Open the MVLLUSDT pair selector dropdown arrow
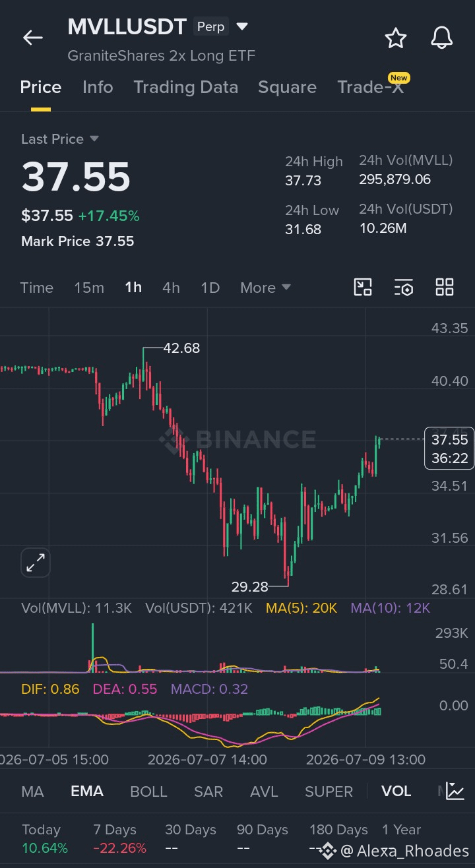Image resolution: width=475 pixels, height=868 pixels. (242, 27)
